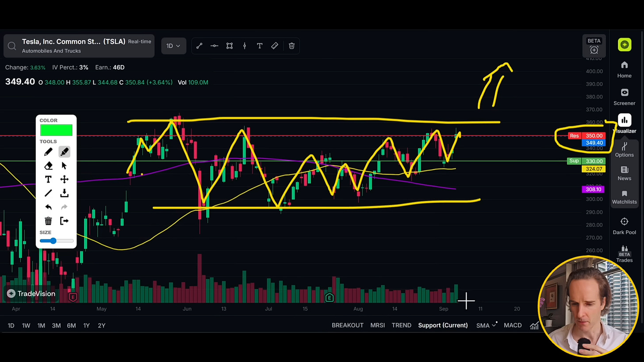
Task: Click the green color swatch
Action: click(56, 130)
